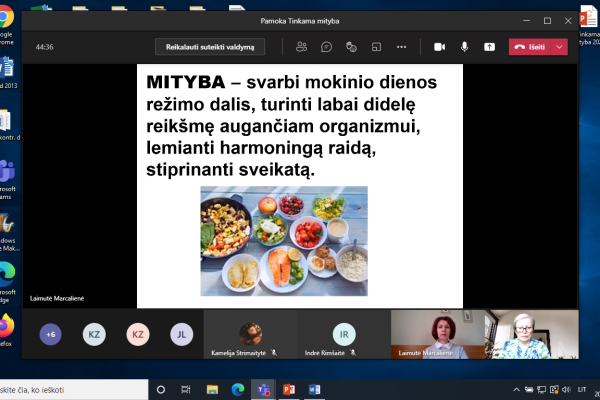
Task: Click the Pamoka Tinkama mityba window title
Action: click(x=300, y=21)
